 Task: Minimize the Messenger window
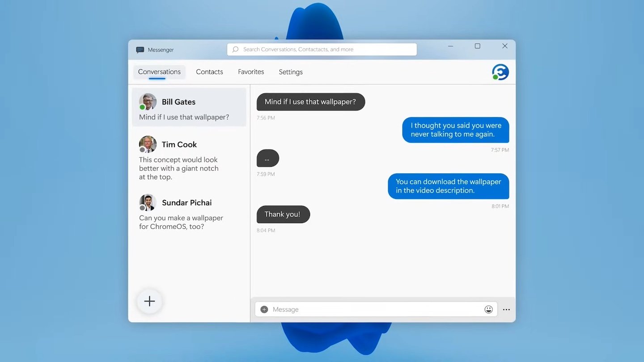click(450, 46)
